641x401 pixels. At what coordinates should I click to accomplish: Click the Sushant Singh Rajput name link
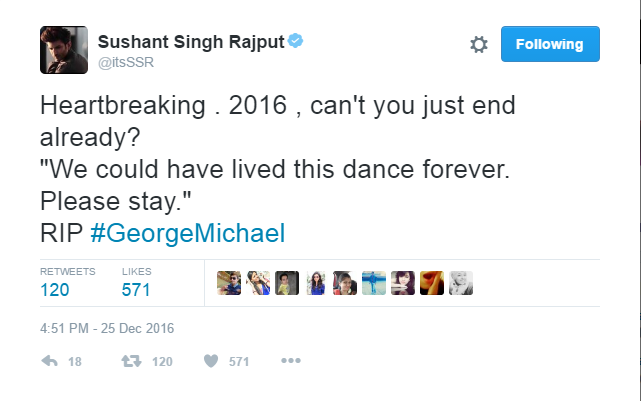[x=190, y=43]
